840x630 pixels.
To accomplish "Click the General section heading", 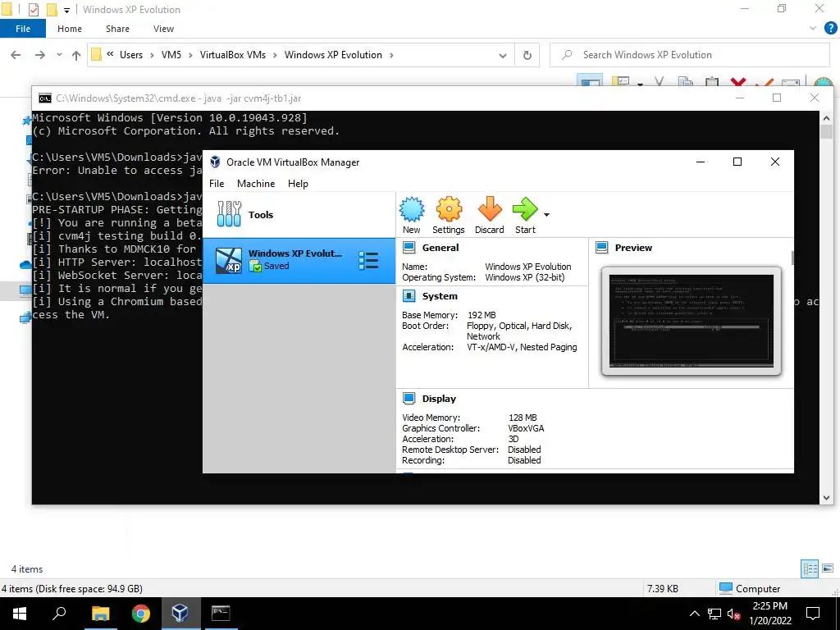I will click(441, 248).
